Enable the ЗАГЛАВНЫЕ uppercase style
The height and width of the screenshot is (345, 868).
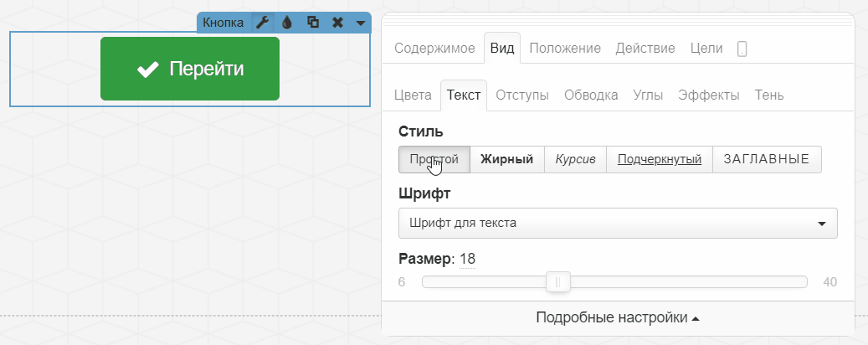(766, 159)
